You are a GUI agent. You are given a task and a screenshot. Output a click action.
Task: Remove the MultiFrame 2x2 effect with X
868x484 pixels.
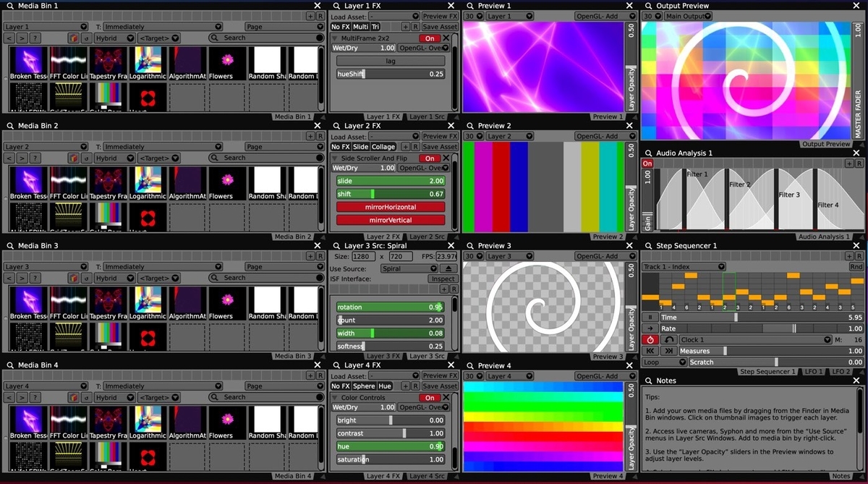(446, 38)
